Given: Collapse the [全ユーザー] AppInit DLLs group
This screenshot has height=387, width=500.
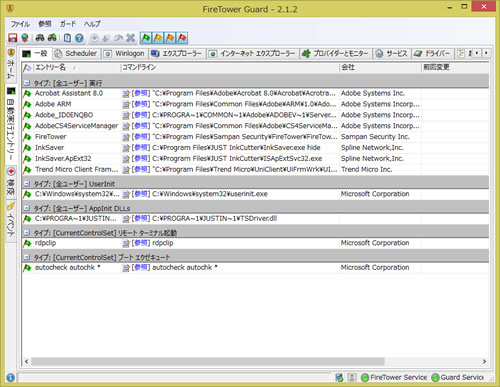Looking at the screenshot, I should (x=27, y=208).
